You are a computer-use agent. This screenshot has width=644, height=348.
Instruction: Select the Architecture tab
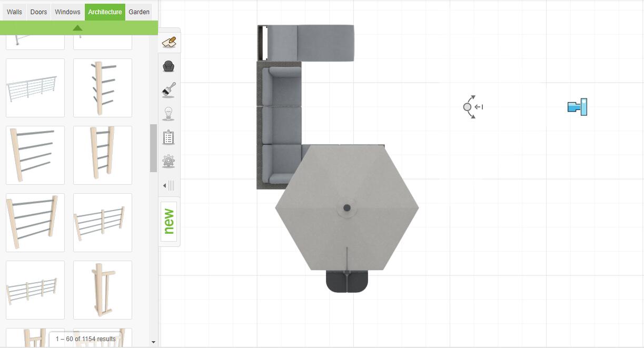[105, 12]
